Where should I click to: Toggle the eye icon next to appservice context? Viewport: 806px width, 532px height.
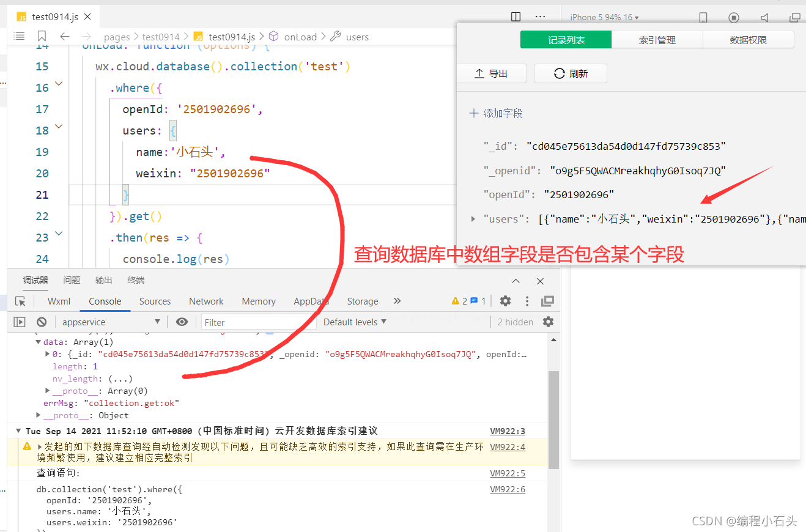point(182,322)
